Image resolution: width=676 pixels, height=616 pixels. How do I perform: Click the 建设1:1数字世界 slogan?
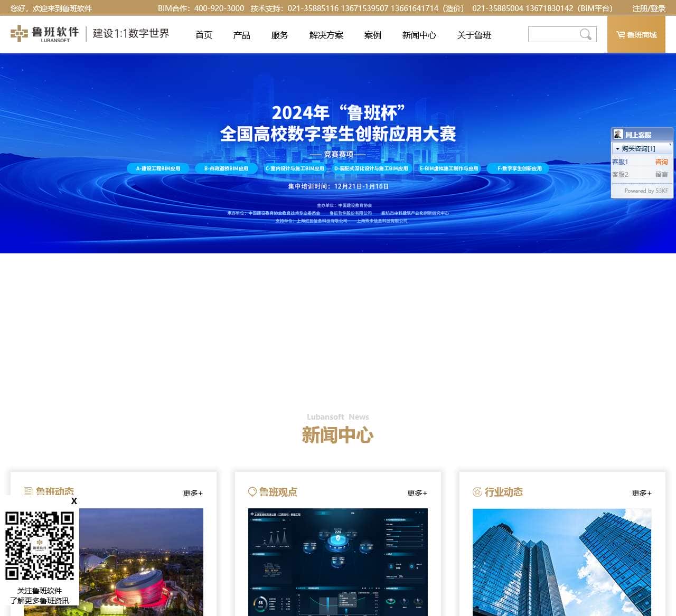pyautogui.click(x=131, y=33)
